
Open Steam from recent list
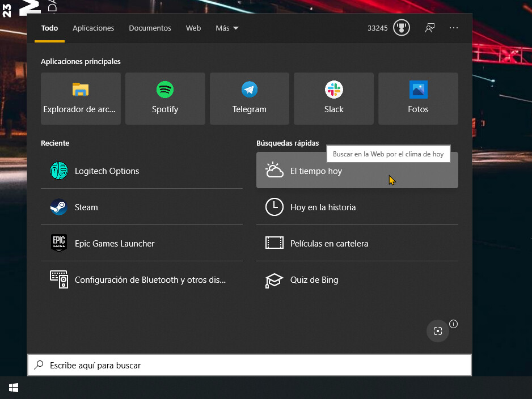coord(142,207)
